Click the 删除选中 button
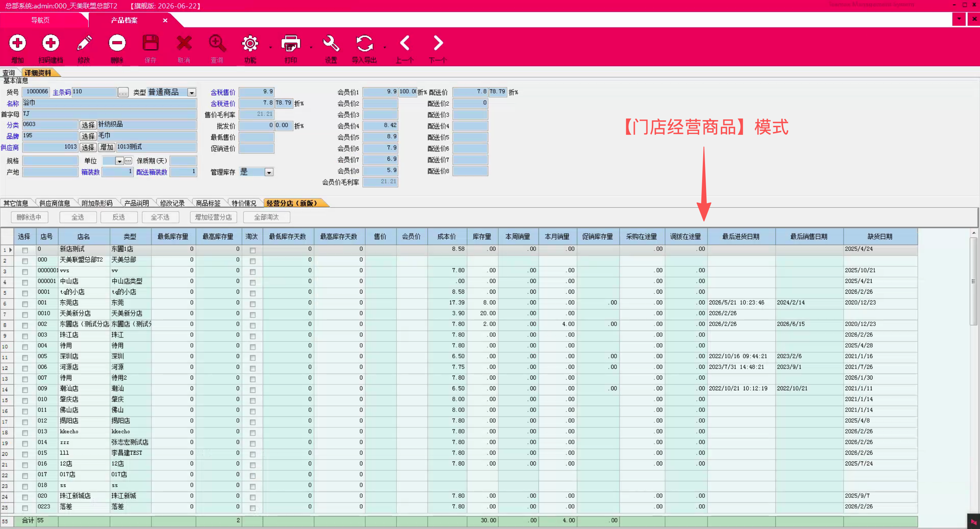980x529 pixels. coord(29,217)
